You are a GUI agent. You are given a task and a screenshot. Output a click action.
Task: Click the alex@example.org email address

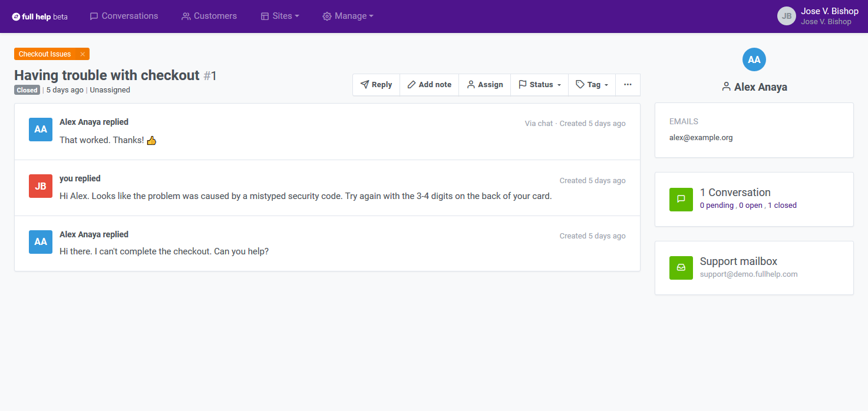coord(701,138)
